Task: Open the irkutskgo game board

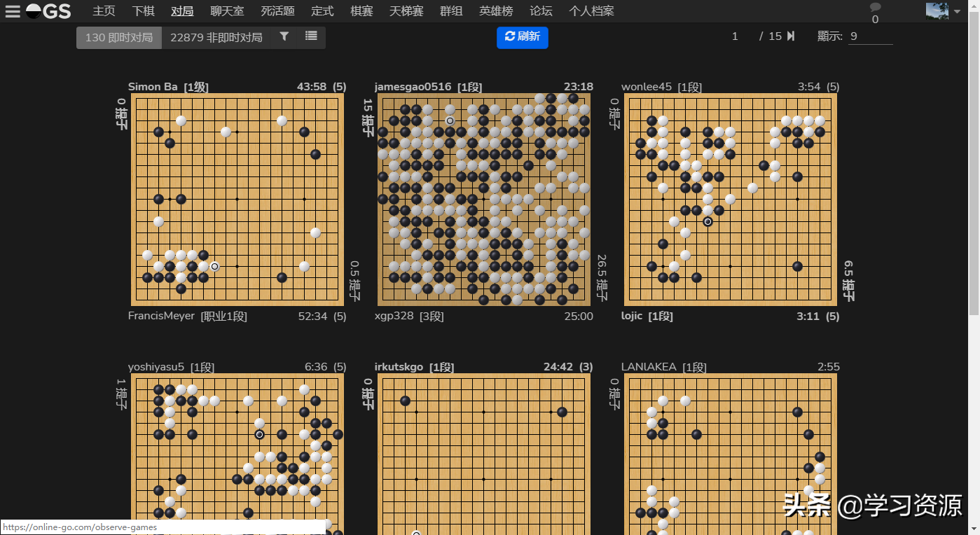Action: point(483,454)
